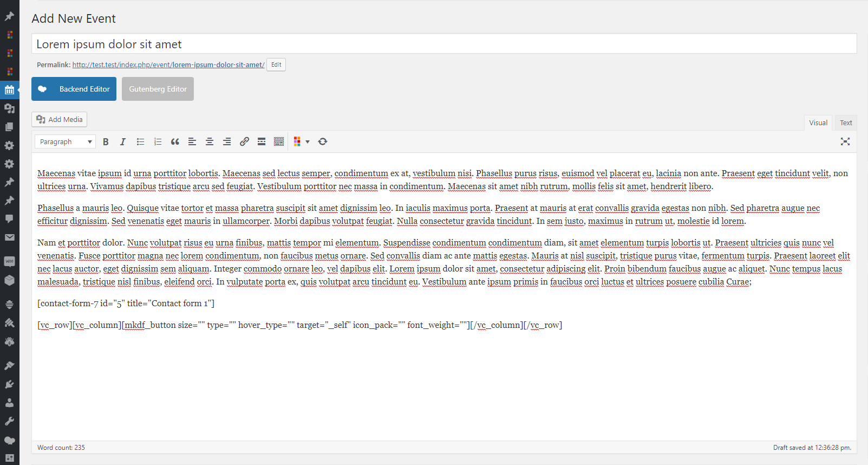
Task: Switch to the Visual editor tab
Action: 818,123
